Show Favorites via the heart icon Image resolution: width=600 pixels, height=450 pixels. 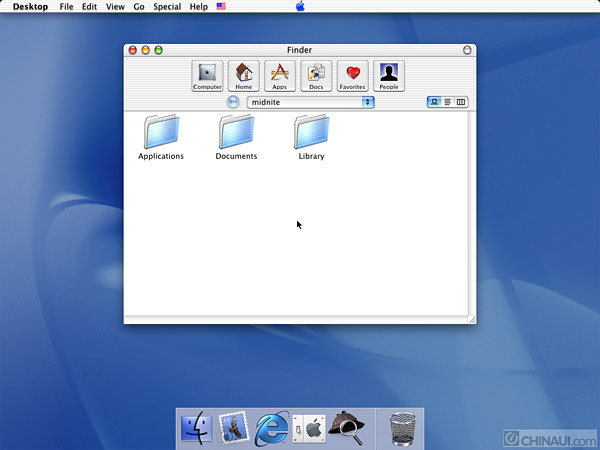[x=352, y=76]
